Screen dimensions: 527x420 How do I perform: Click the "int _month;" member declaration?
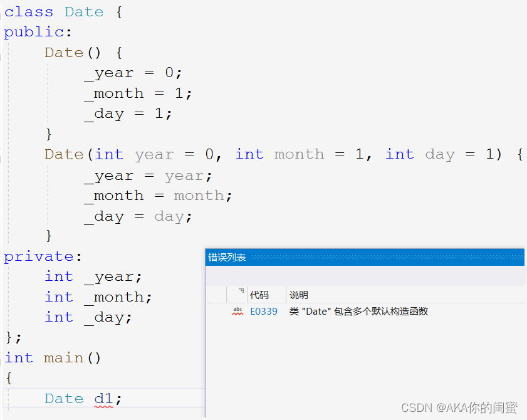(x=98, y=298)
